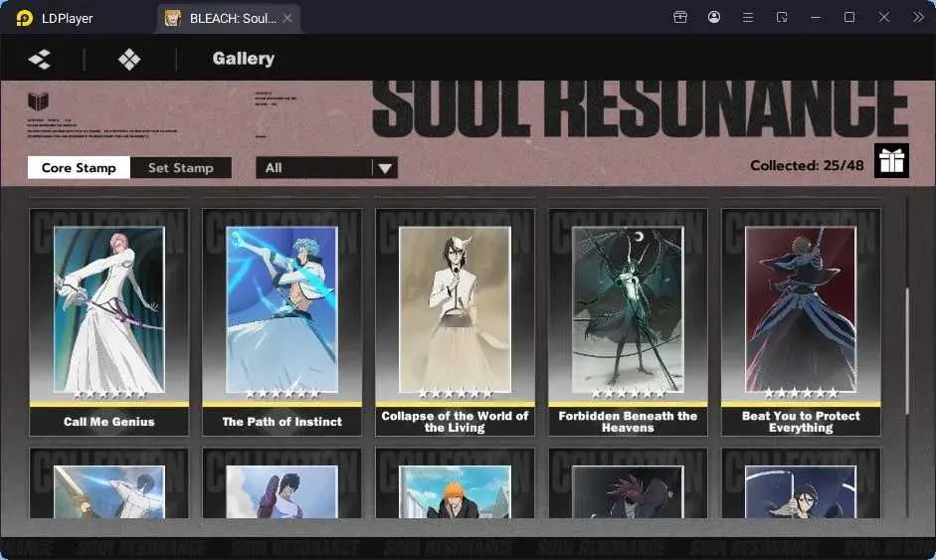Click Collapse of the World of the Living label
The height and width of the screenshot is (560, 936).
[455, 422]
